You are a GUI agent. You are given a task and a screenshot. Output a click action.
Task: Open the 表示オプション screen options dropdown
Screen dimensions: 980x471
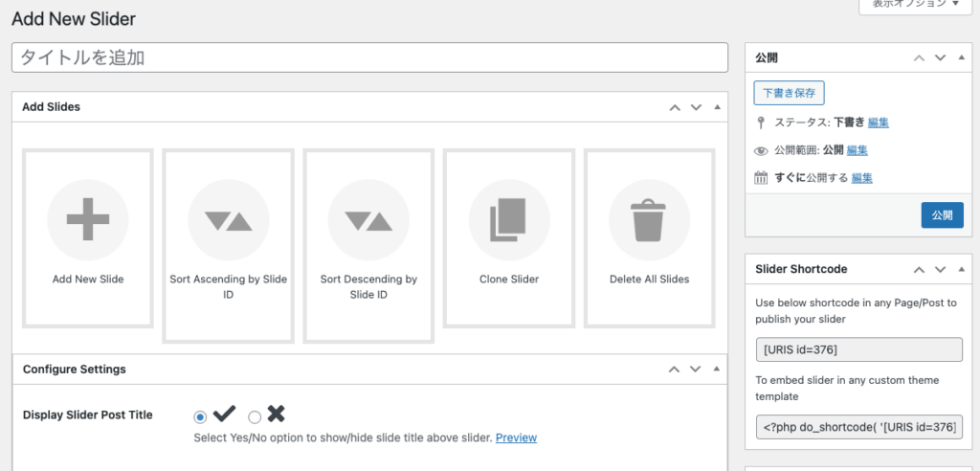(x=916, y=5)
